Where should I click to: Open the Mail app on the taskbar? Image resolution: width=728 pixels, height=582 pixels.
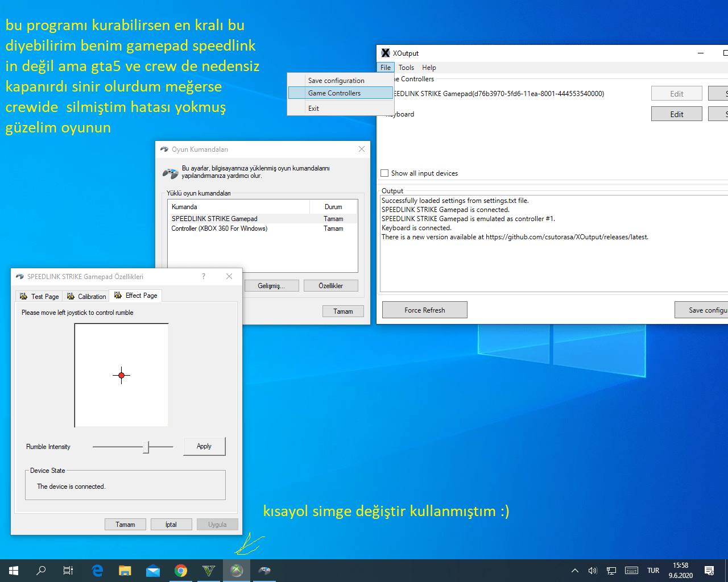[153, 571]
